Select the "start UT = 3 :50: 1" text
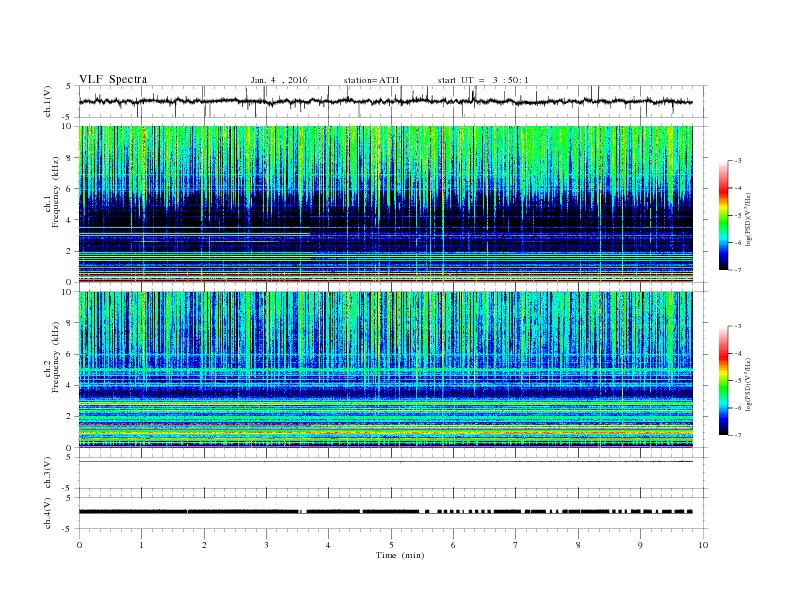This screenshot has width=792, height=612. pyautogui.click(x=483, y=80)
